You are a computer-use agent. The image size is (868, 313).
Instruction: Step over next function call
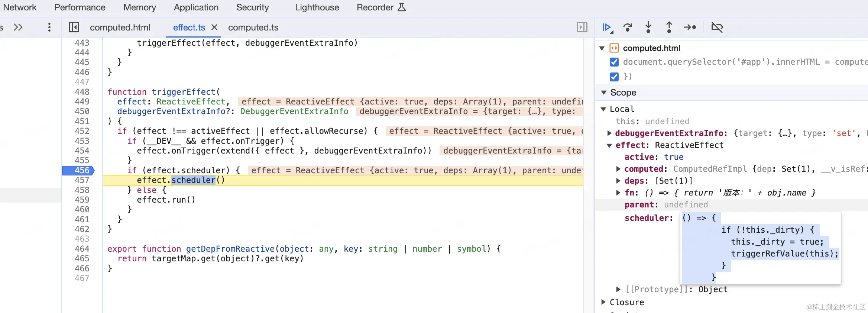[628, 27]
